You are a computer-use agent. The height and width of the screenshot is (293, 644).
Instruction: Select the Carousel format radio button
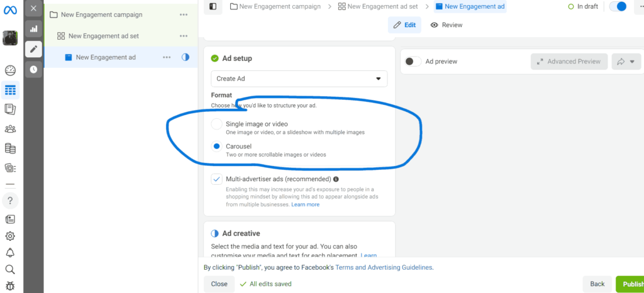pyautogui.click(x=217, y=146)
